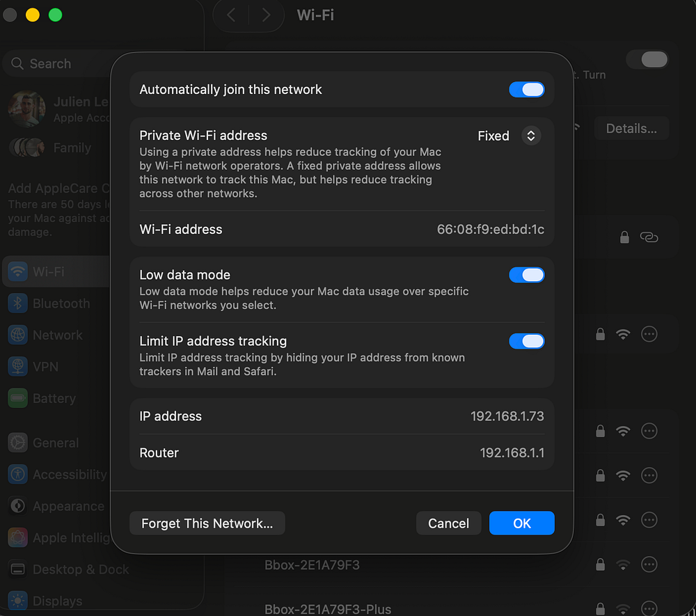Click more options icon beside Bbox-2E1A79F3
696x616 pixels.
[x=649, y=564]
